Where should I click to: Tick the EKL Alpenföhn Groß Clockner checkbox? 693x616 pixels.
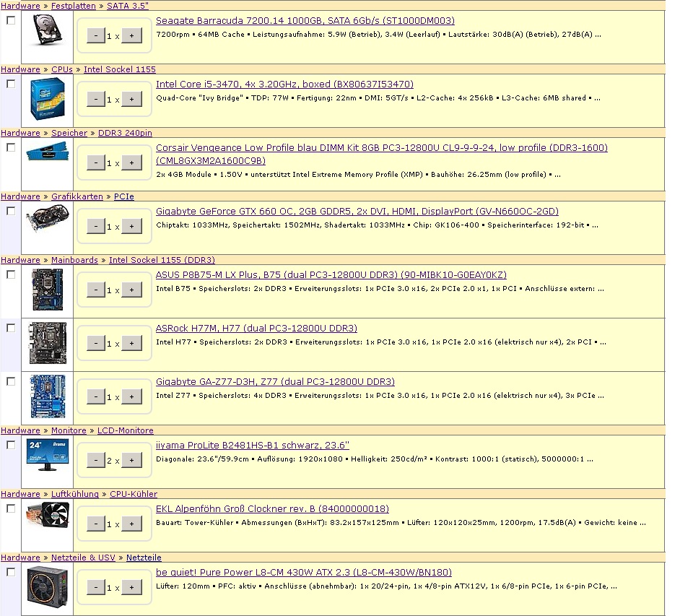pyautogui.click(x=11, y=509)
